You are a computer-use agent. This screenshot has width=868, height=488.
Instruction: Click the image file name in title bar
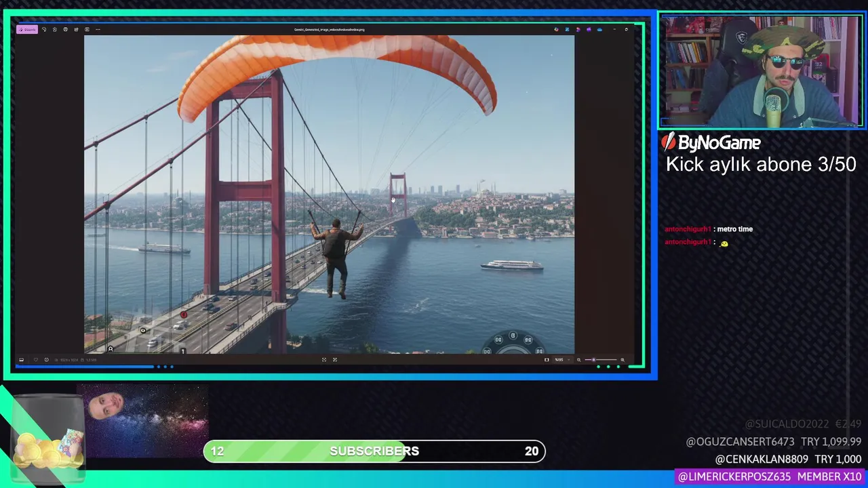pyautogui.click(x=329, y=30)
